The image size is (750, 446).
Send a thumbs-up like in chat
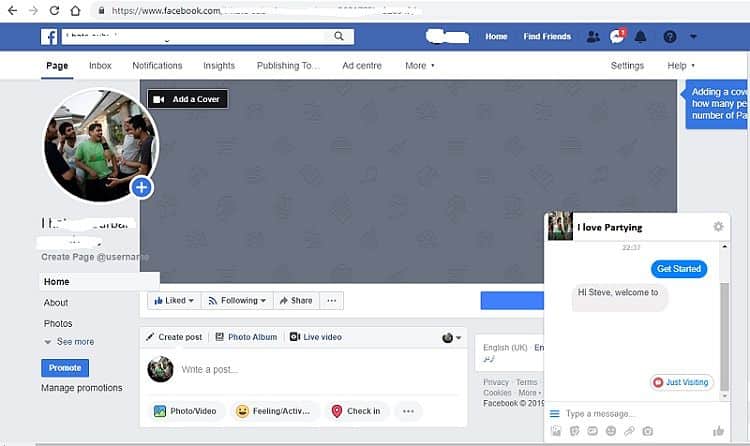click(718, 431)
